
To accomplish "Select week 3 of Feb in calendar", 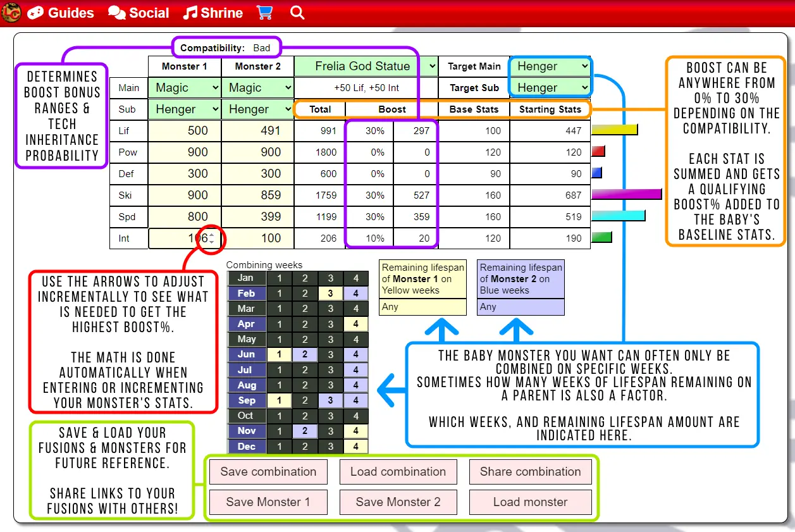I will pyautogui.click(x=330, y=294).
